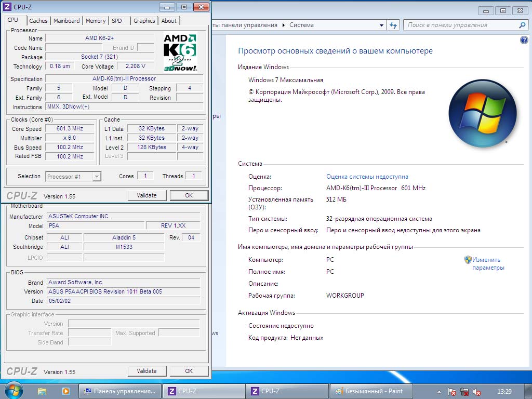Show hidden system tray icons
The width and height of the screenshot is (532, 399).
440,392
